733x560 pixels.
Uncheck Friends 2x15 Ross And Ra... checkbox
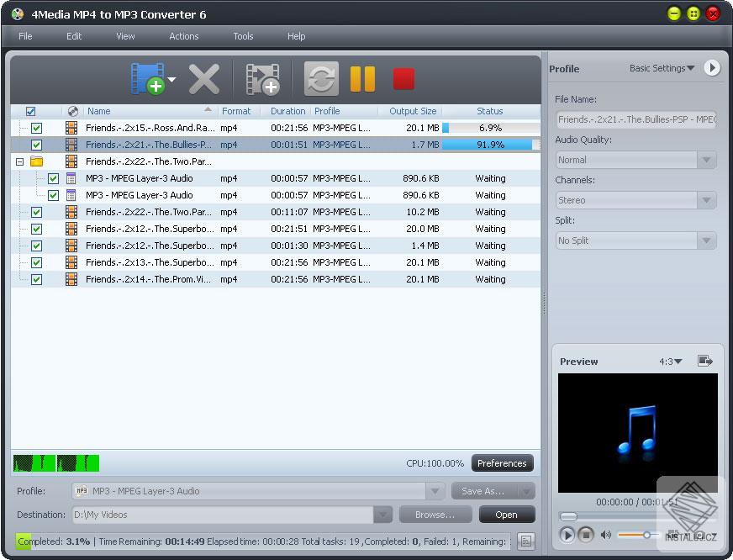36,128
